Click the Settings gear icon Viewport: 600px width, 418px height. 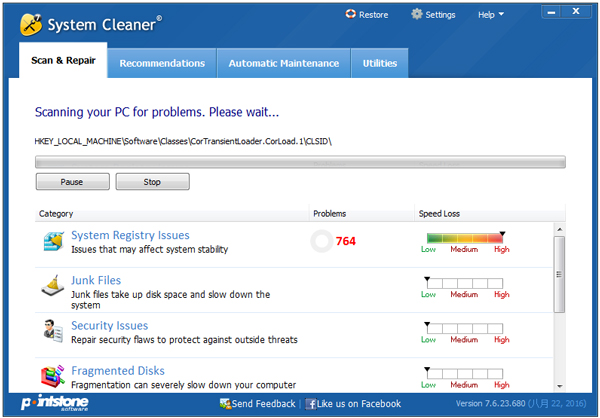pos(417,14)
